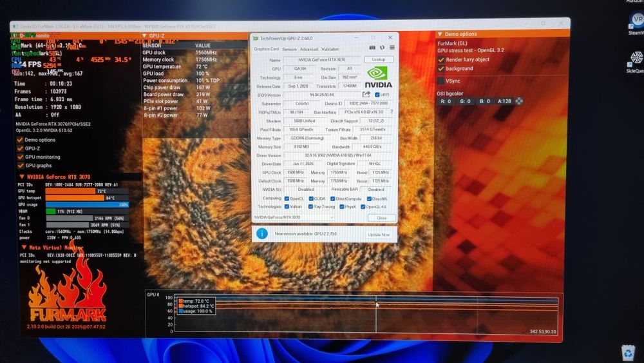Toggle the DirectCompute checkbox
The image size is (644, 363).
tap(333, 199)
